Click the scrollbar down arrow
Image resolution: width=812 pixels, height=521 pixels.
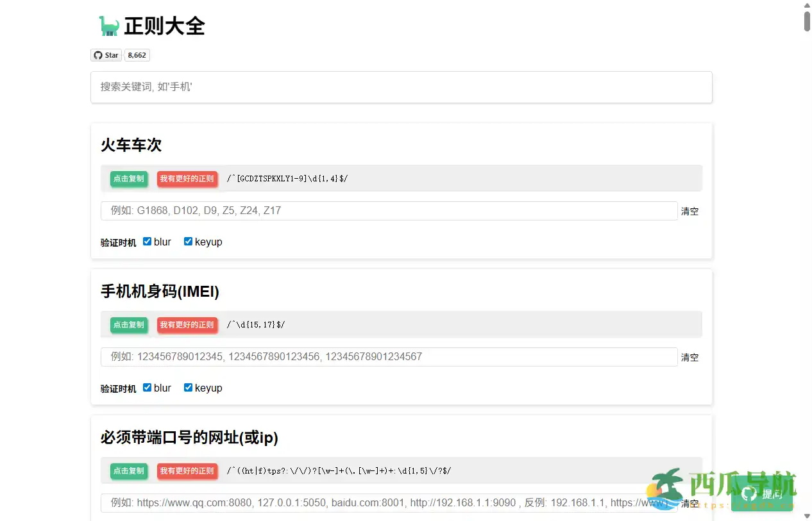point(807,516)
